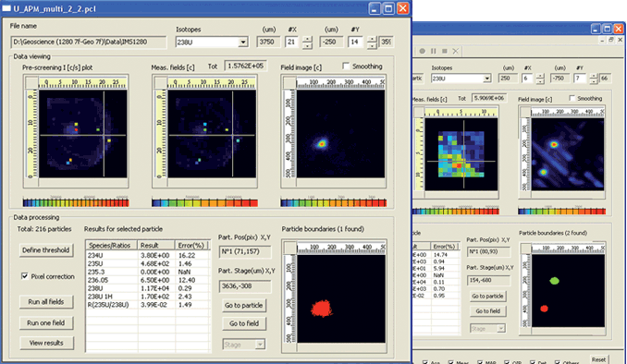Click the pause icon in back window toolbar
The height and width of the screenshot is (364, 627).
(434, 51)
